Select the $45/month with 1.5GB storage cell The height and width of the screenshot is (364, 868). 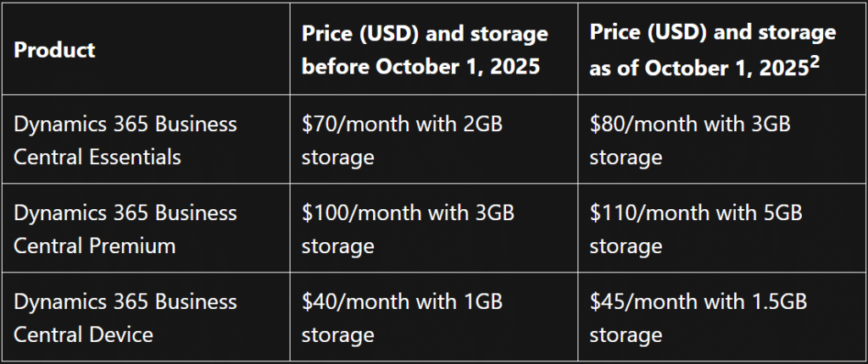[x=698, y=317]
